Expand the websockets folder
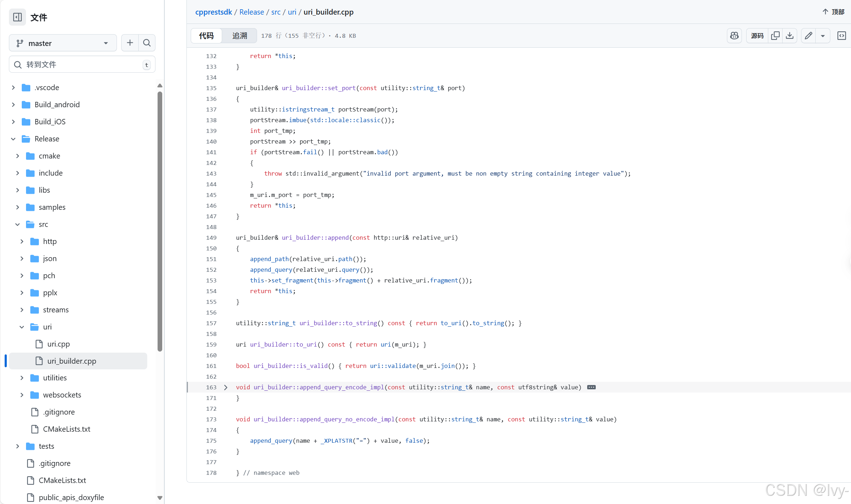The height and width of the screenshot is (504, 851). [22, 395]
